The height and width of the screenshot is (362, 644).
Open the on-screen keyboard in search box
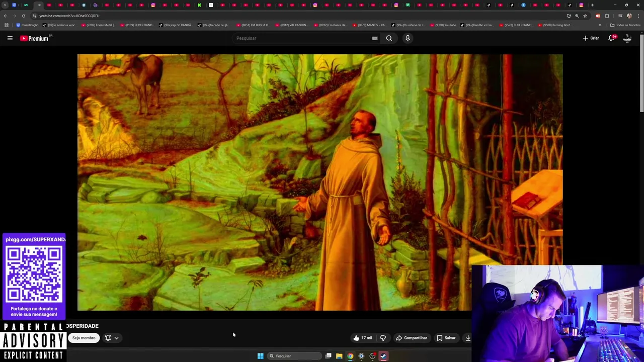[x=375, y=38]
